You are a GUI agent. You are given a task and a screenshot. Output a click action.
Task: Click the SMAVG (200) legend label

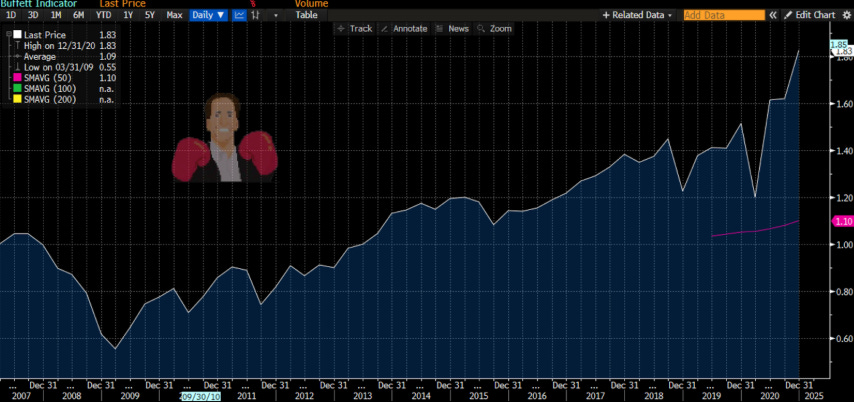(x=50, y=100)
